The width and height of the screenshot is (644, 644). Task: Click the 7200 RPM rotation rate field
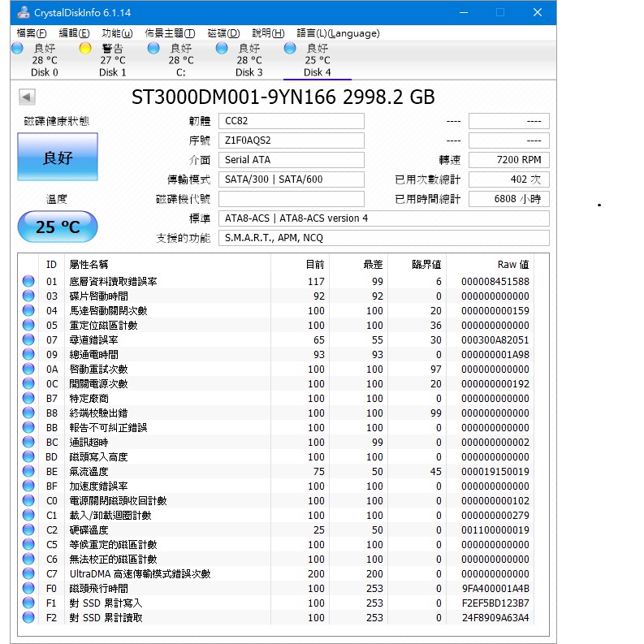(x=509, y=160)
